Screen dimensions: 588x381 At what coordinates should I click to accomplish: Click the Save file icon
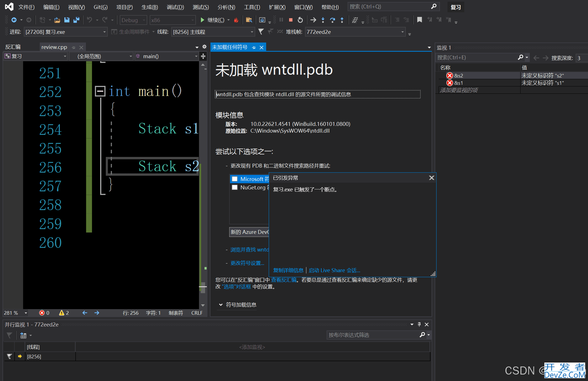pyautogui.click(x=67, y=20)
